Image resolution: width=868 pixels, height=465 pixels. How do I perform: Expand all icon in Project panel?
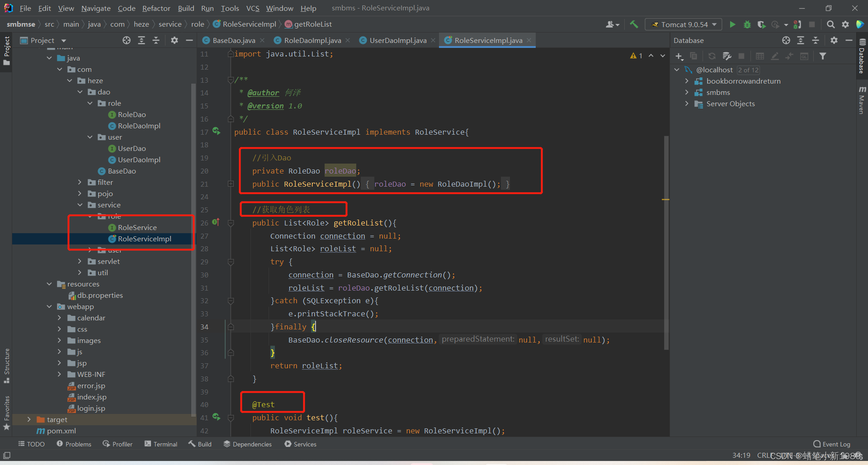(x=142, y=40)
